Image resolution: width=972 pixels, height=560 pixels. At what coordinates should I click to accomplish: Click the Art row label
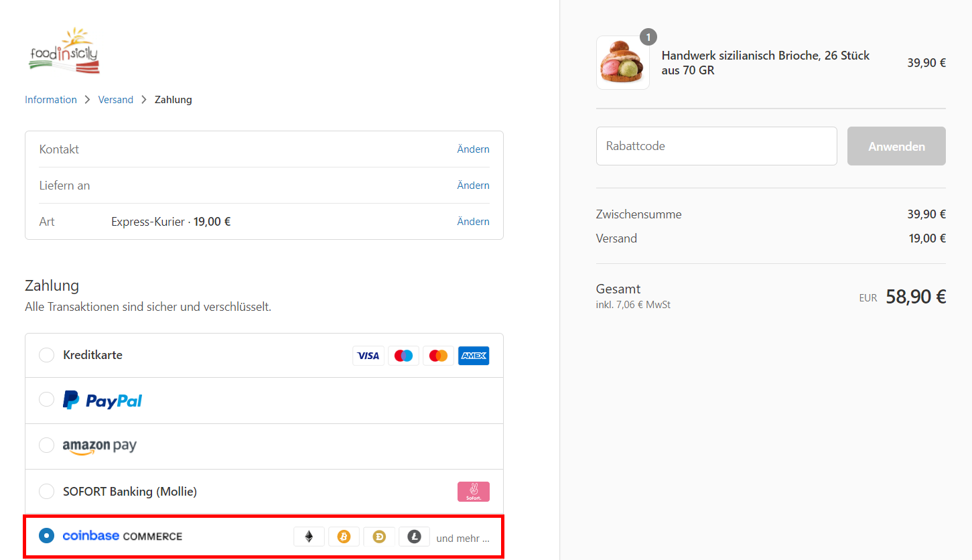[47, 222]
